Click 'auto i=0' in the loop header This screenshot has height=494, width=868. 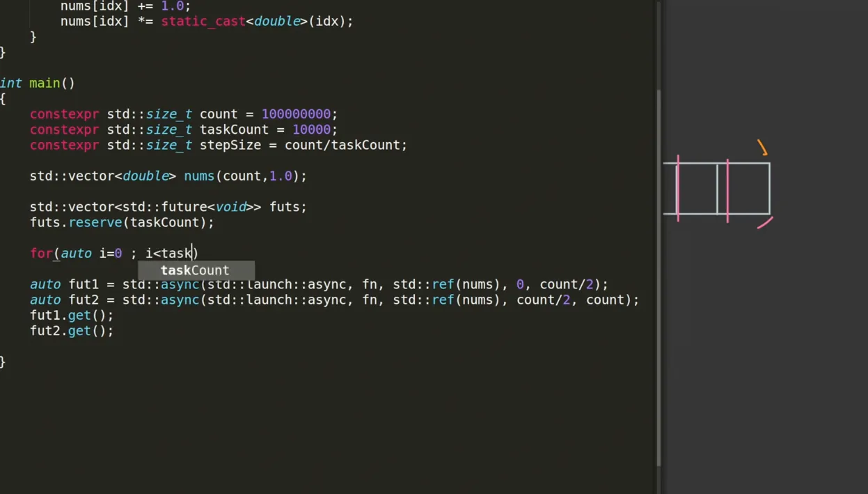pyautogui.click(x=91, y=253)
